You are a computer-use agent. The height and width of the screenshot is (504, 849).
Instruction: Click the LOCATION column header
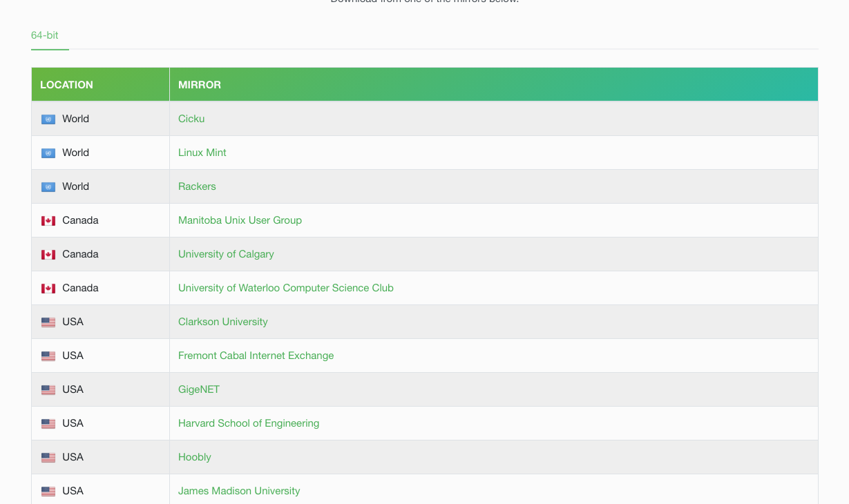(x=66, y=85)
